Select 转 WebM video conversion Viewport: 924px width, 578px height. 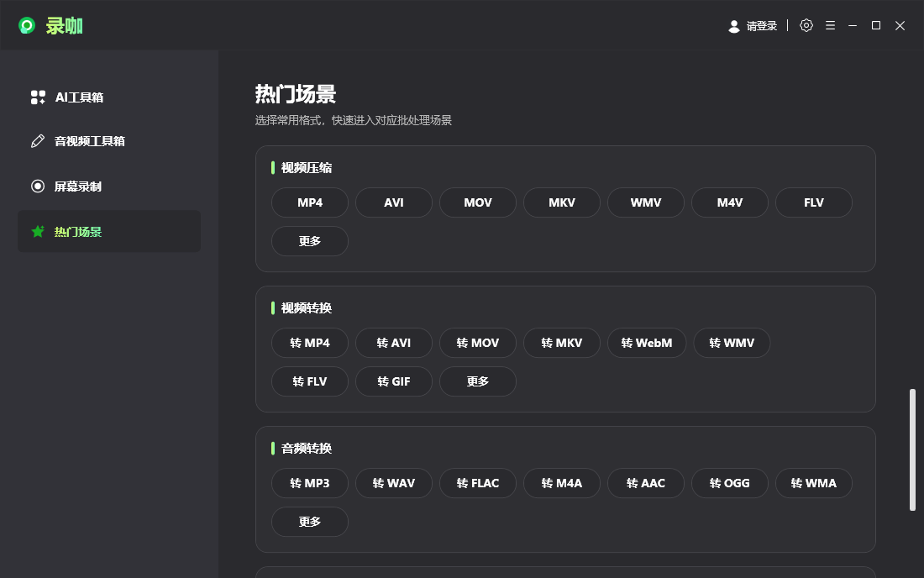click(x=647, y=343)
